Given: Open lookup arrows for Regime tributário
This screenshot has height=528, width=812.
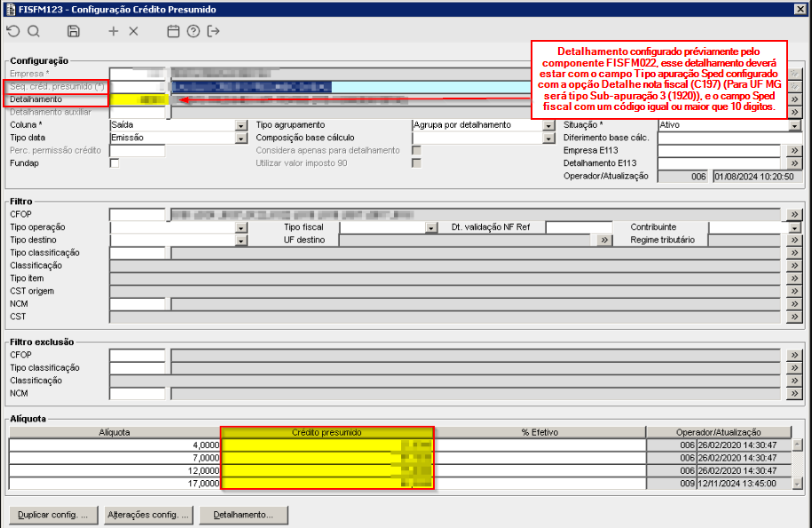Looking at the screenshot, I should (x=794, y=240).
